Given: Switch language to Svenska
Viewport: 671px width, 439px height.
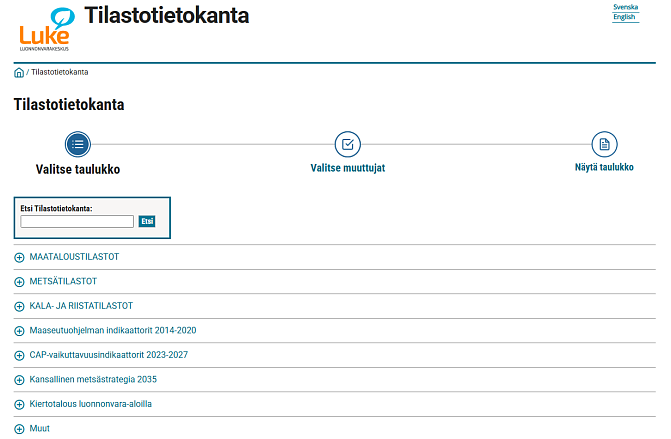Looking at the screenshot, I should [625, 7].
